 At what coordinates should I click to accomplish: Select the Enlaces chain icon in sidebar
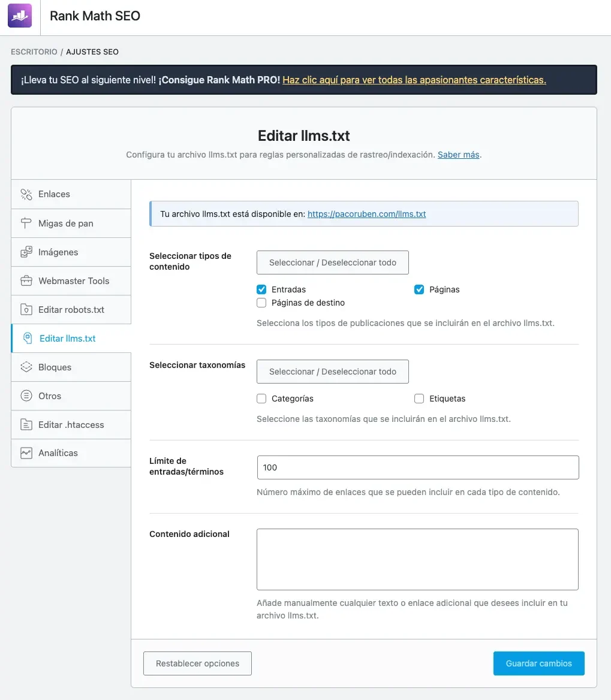tap(26, 194)
